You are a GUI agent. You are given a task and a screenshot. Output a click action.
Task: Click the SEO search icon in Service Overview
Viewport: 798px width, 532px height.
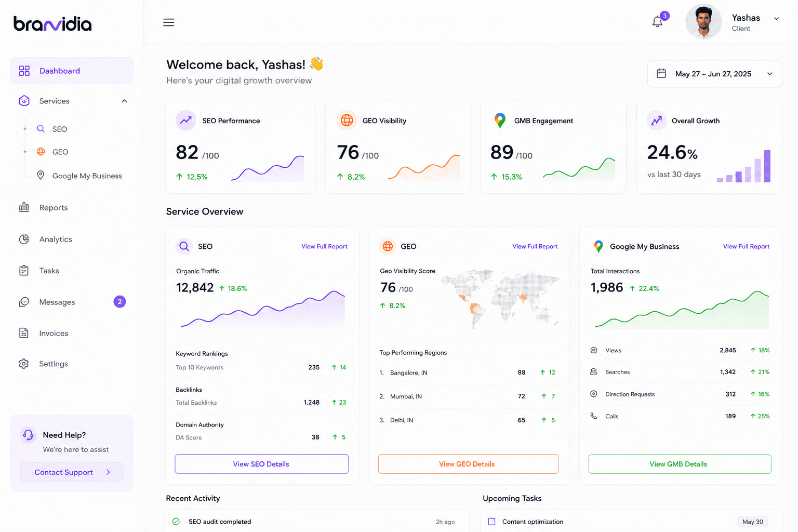[184, 246]
